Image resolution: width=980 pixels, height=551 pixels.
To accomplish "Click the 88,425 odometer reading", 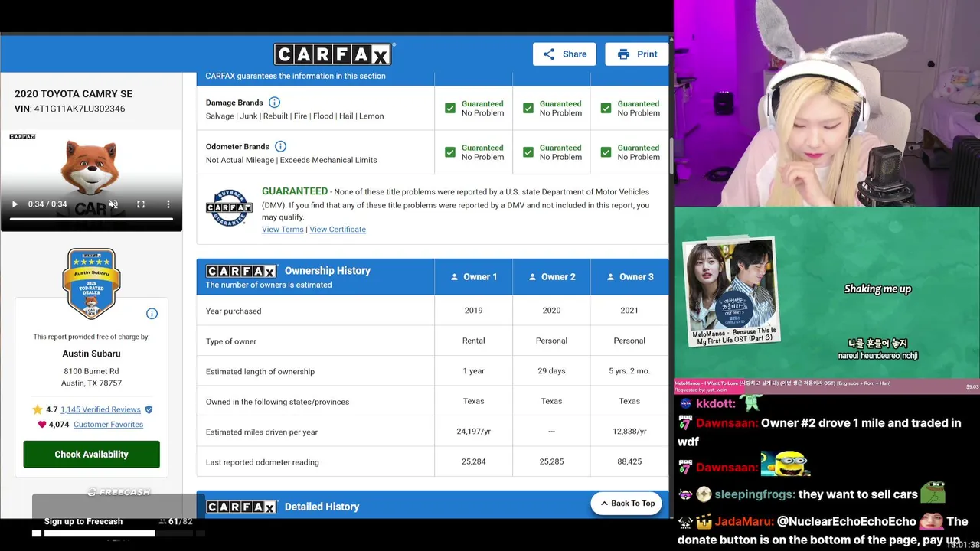I will click(x=629, y=461).
